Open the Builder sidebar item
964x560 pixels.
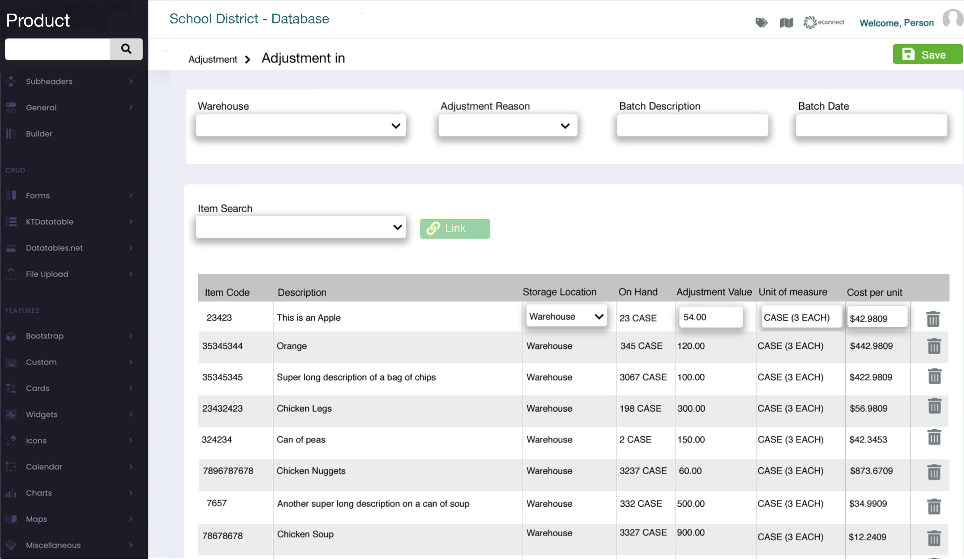tap(39, 134)
